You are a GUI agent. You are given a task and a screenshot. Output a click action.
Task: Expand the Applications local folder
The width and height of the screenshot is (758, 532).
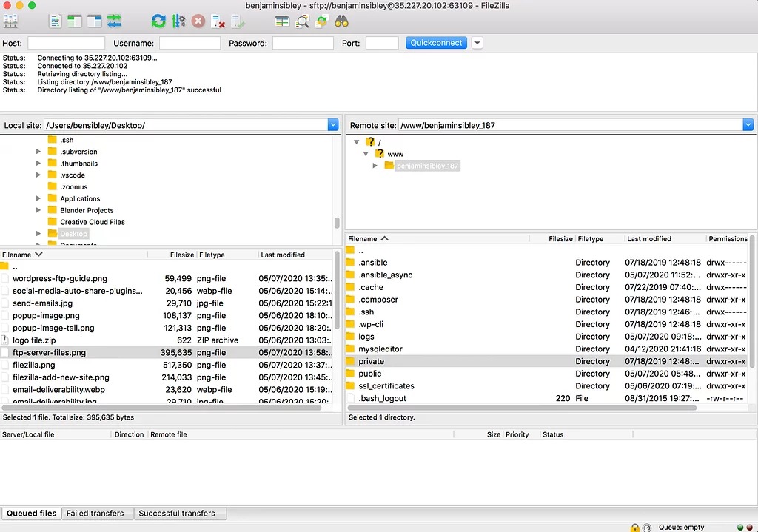[38, 198]
